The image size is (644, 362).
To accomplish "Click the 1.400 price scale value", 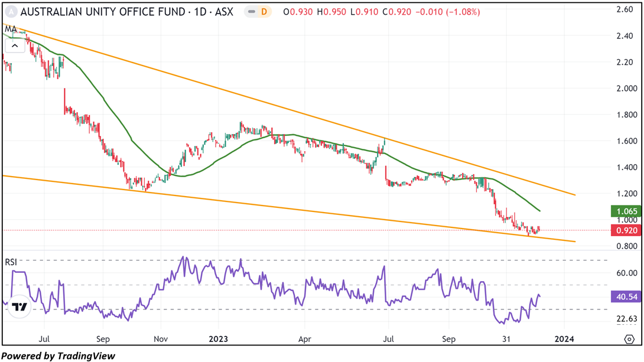I will coord(627,167).
